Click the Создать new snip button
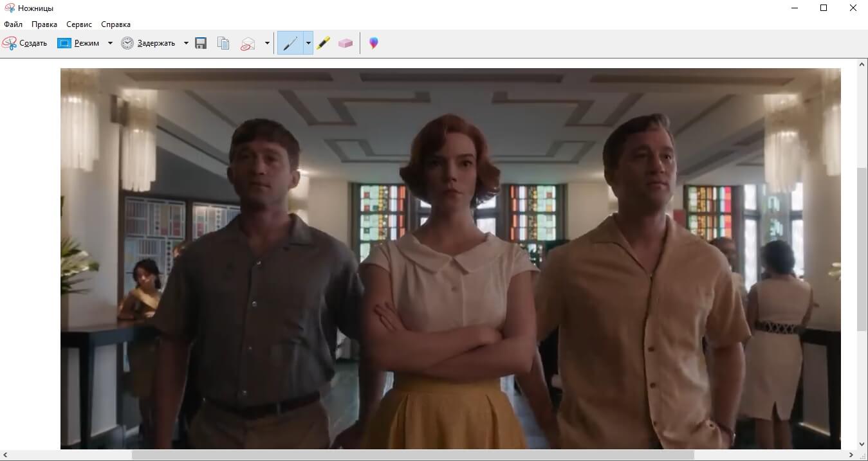Screen dimensions: 868x461 tap(25, 43)
